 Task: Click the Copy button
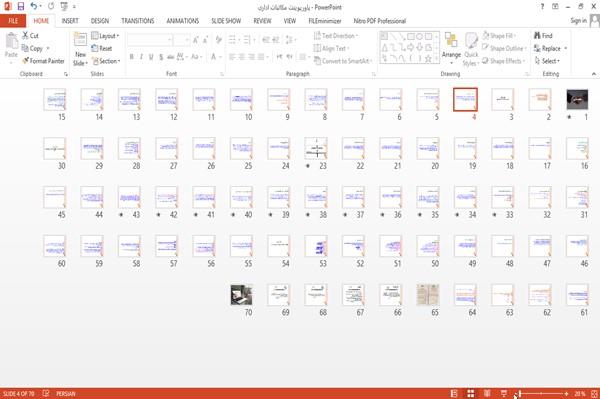33,49
